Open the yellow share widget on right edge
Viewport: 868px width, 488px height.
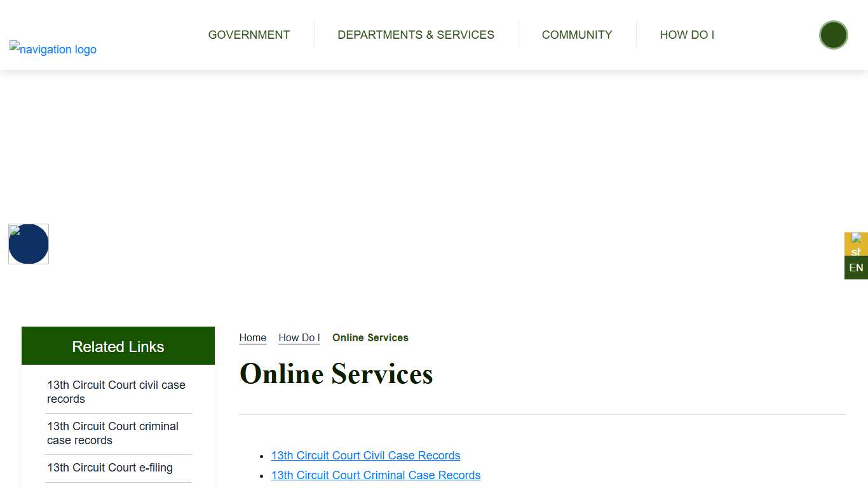click(856, 244)
